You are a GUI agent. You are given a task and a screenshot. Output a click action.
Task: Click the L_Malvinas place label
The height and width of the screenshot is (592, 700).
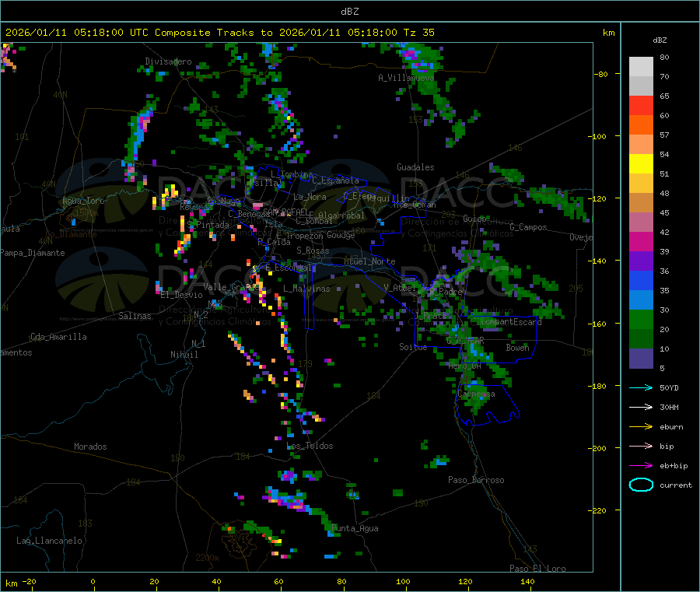[306, 289]
